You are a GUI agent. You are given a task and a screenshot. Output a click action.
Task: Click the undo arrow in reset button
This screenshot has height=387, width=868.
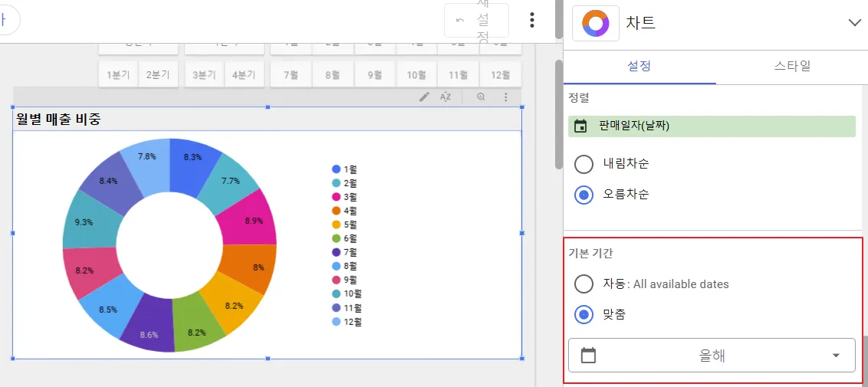pos(459,21)
